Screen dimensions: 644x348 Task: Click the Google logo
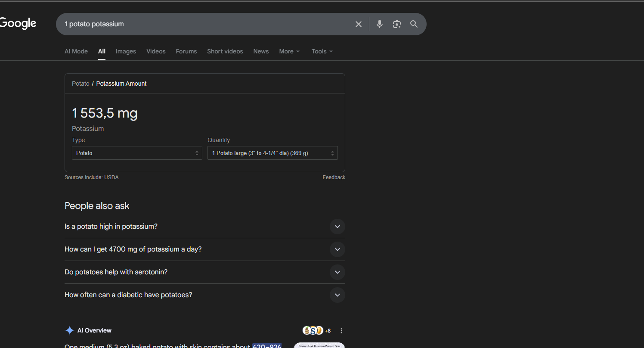click(x=18, y=24)
